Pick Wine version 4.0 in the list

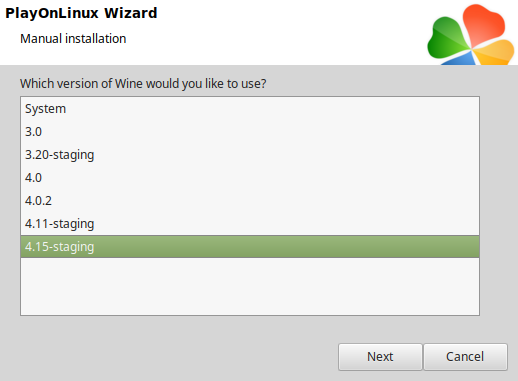coord(250,178)
